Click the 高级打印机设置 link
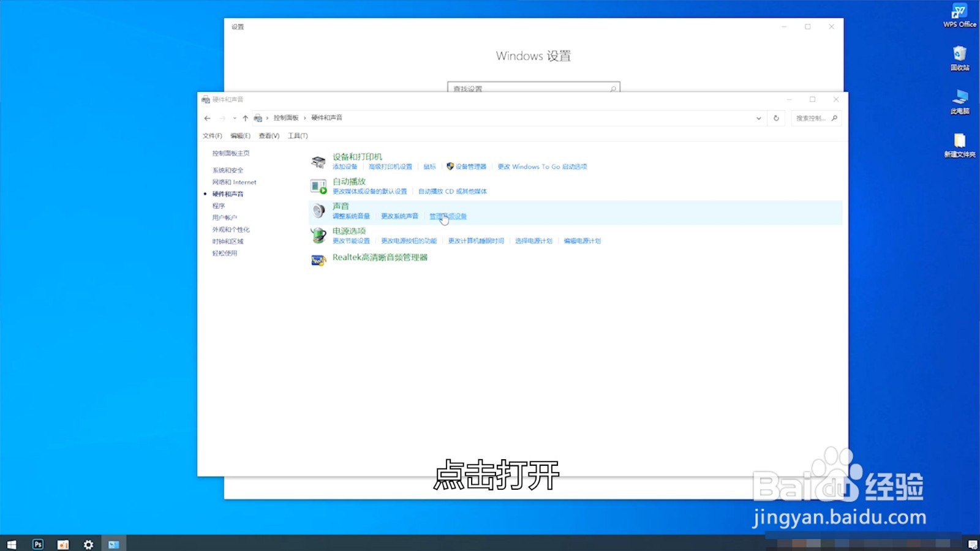The width and height of the screenshot is (980, 551). pos(390,167)
